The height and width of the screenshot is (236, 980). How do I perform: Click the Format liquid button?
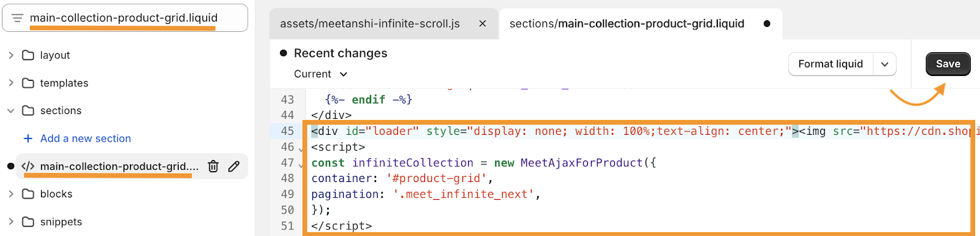(x=831, y=64)
